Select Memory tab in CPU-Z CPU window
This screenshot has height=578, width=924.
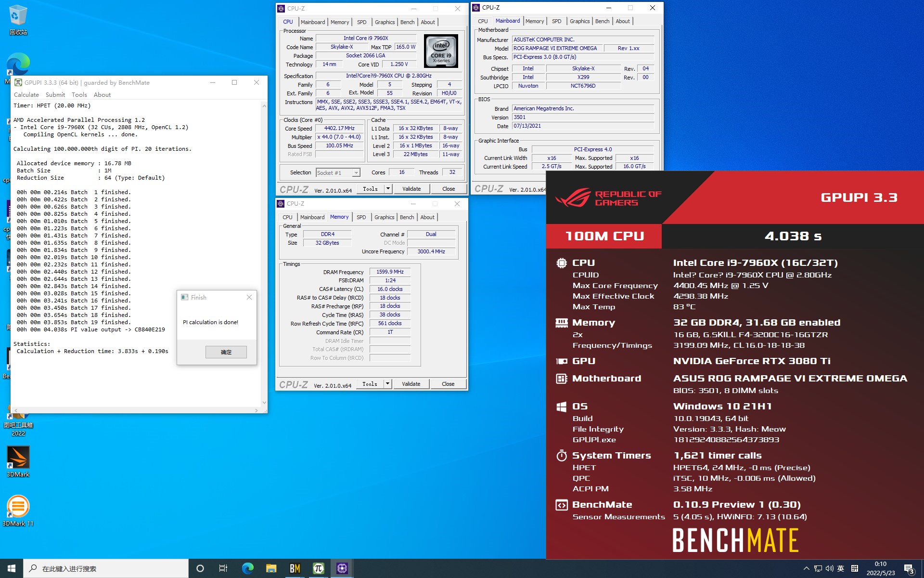pos(340,22)
